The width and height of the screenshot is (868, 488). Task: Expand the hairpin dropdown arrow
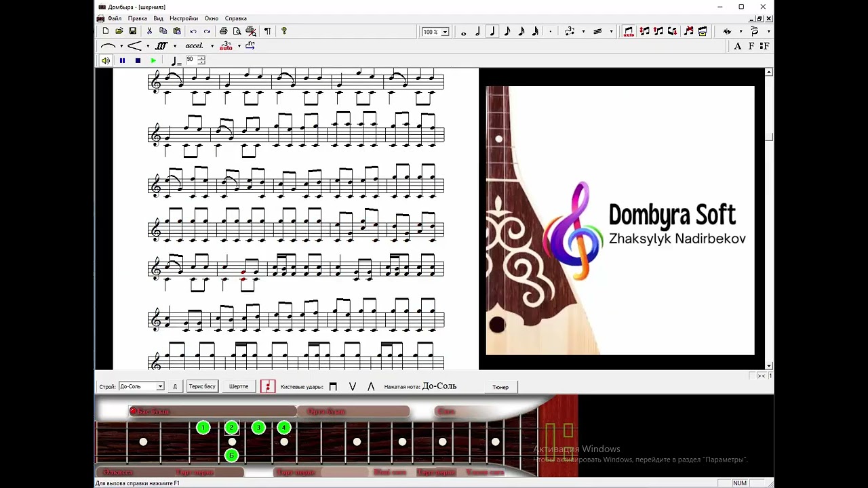pos(148,46)
